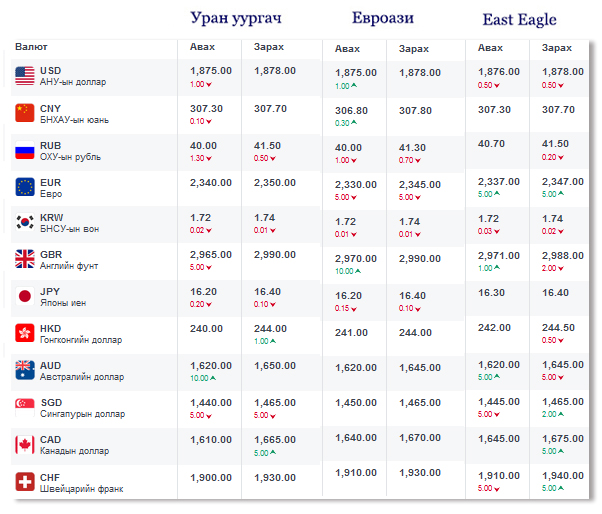Screen dimensions: 602x514
Task: Click the JPY Japan flag icon
Action: coord(25,296)
